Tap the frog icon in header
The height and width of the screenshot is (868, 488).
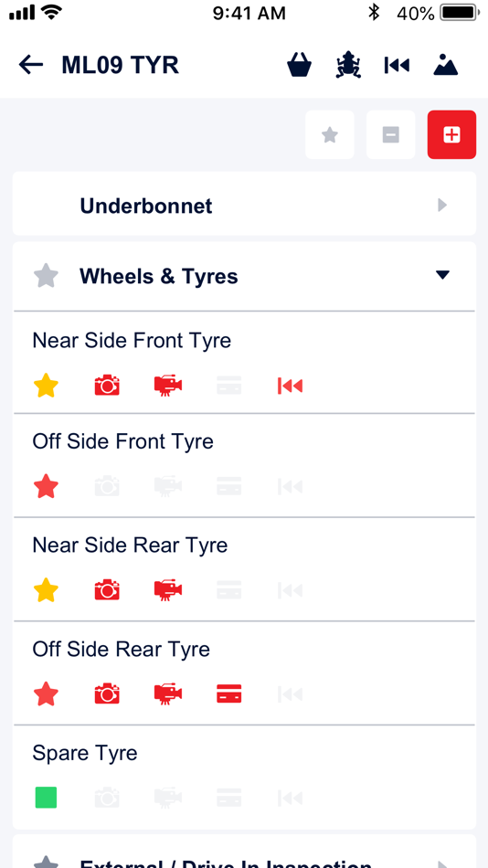tap(348, 65)
